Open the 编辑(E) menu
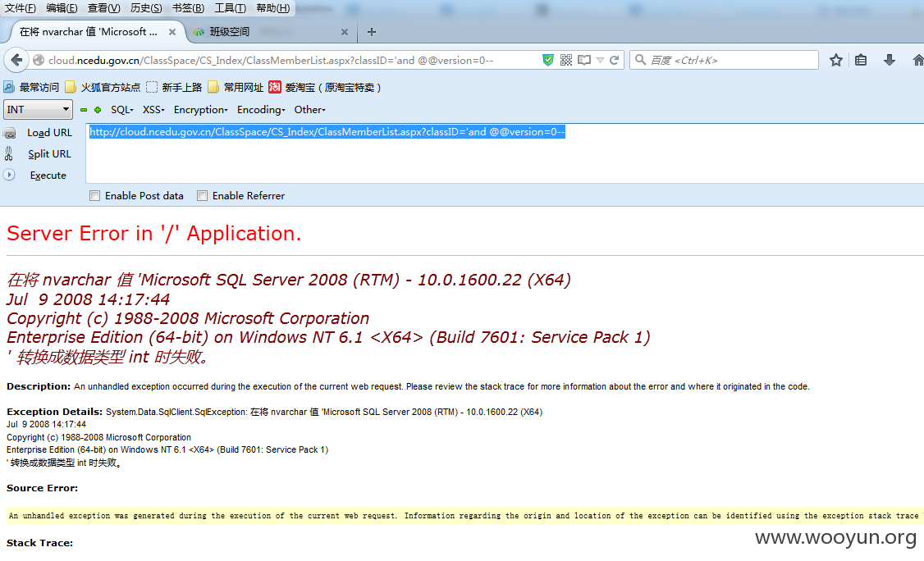Image resolution: width=924 pixels, height=561 pixels. tap(62, 7)
